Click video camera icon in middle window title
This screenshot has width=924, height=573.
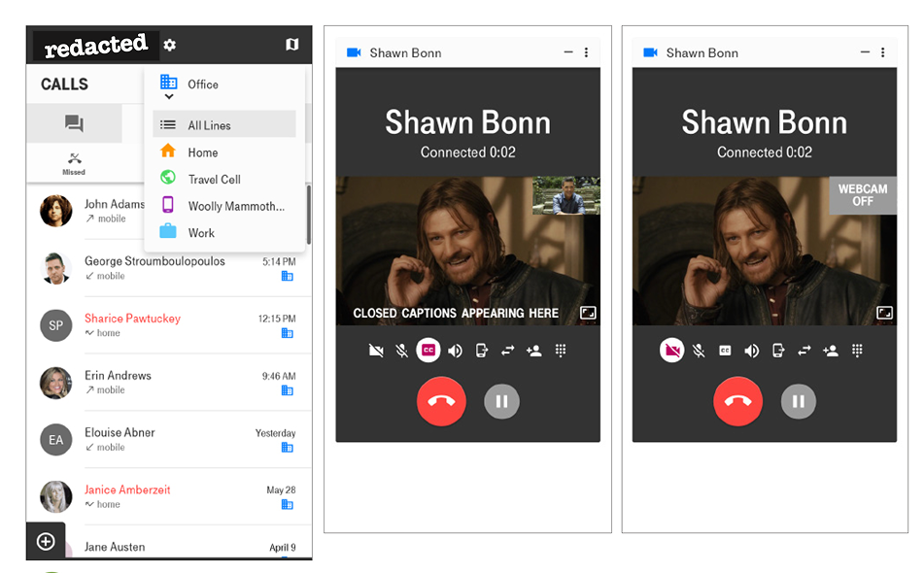355,52
